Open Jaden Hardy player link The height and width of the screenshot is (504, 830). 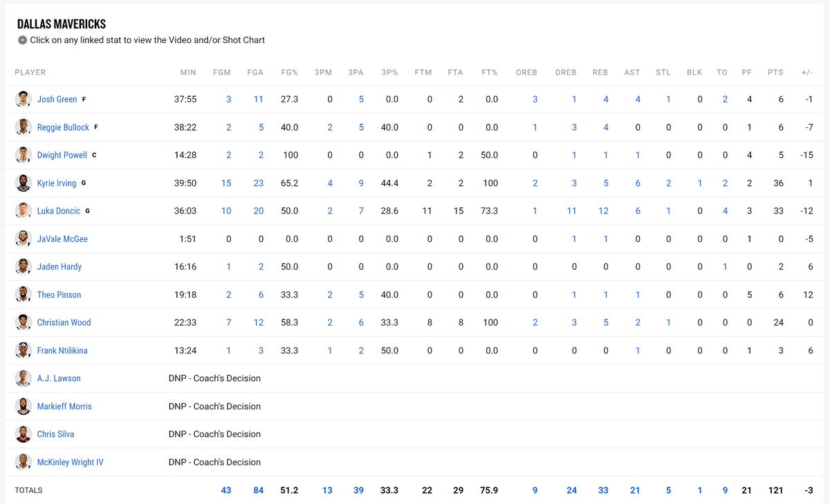point(59,267)
